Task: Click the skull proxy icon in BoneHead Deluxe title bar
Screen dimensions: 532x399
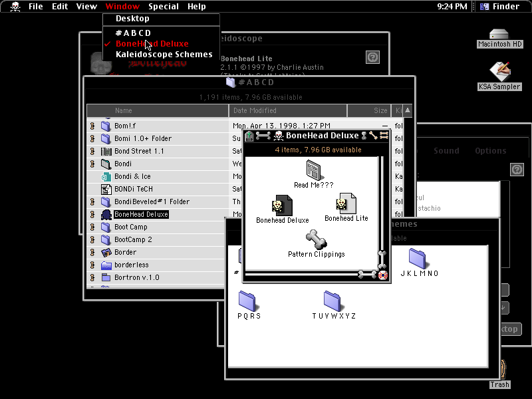Action: 279,136
